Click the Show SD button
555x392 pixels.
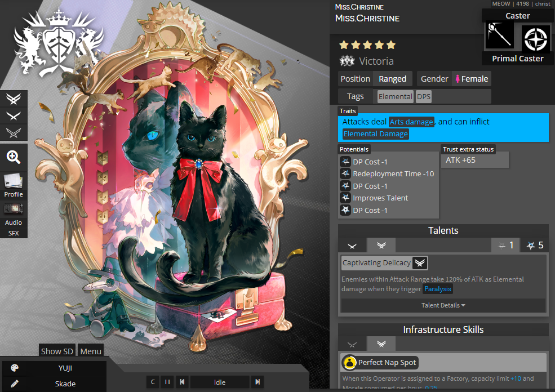point(57,351)
